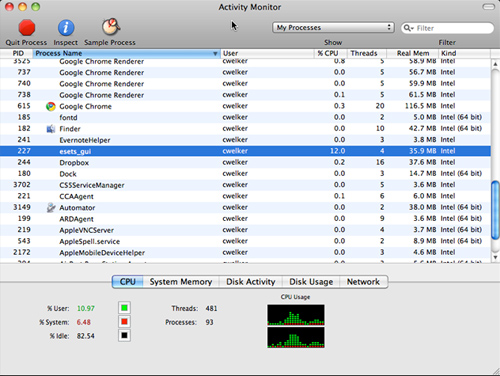Click the 116.5 MB memory value
This screenshot has width=500, height=376.
point(420,106)
